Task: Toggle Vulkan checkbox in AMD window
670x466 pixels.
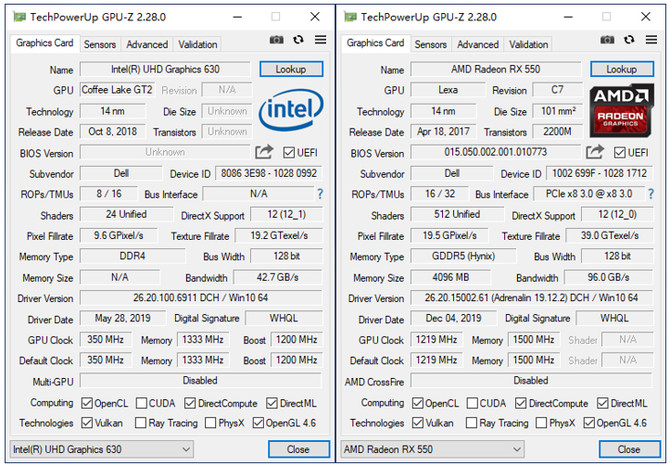Action: (417, 423)
